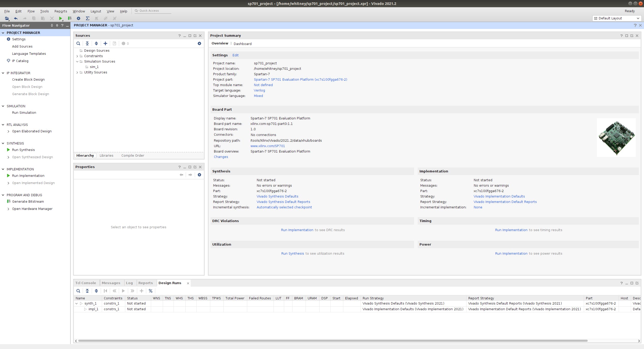Click the Settings gear in Flow Navigator

point(9,39)
